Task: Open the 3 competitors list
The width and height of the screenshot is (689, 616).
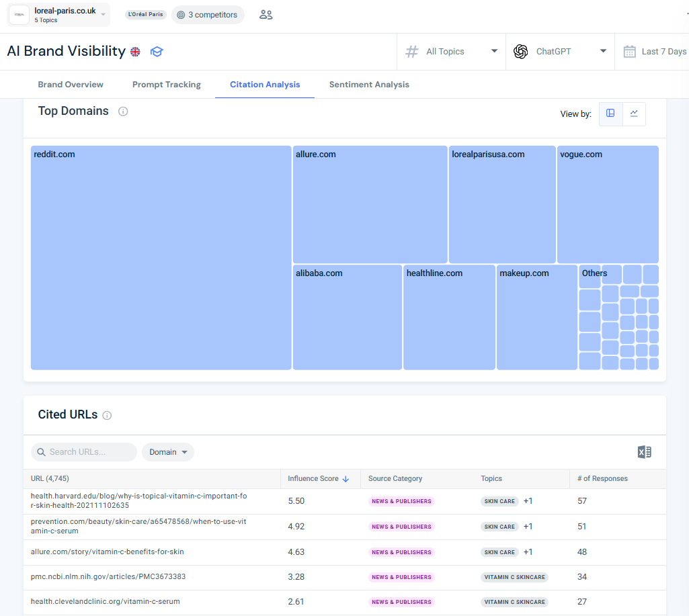Action: tap(208, 15)
